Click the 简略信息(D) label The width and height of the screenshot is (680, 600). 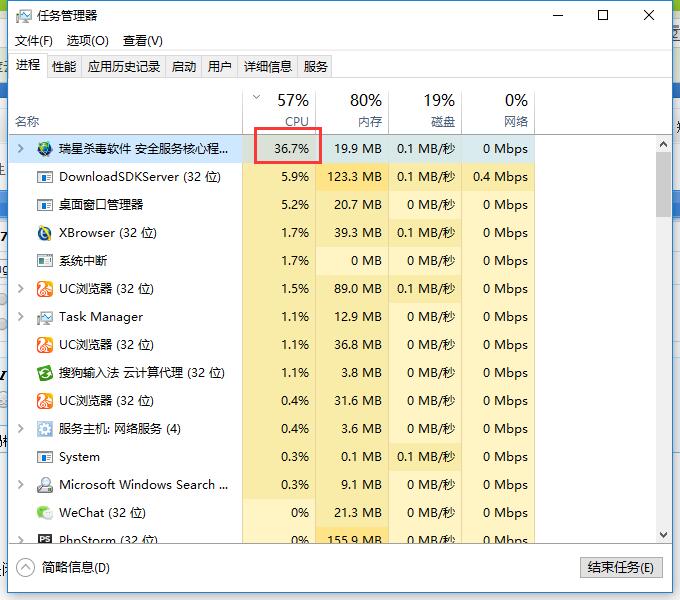pos(76,567)
